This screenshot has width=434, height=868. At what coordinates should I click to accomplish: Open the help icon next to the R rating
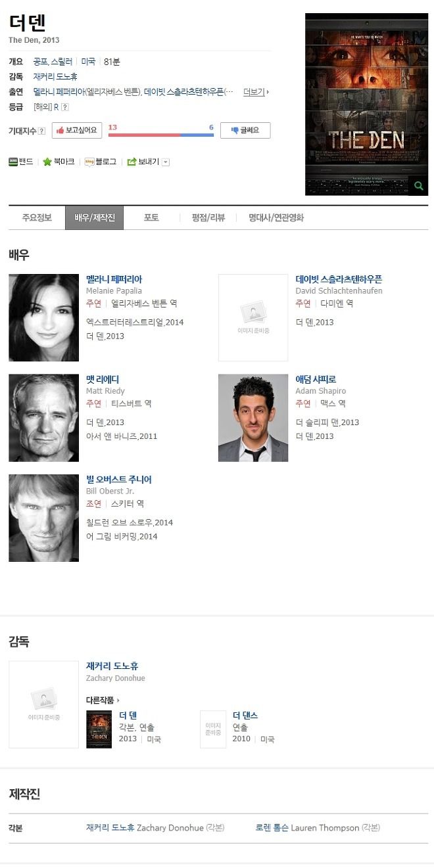point(65,107)
